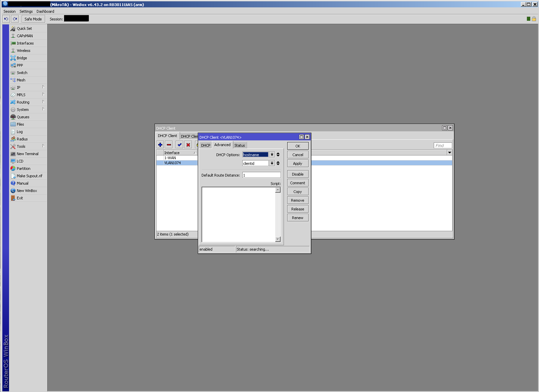
Task: Expand the MPLS submenu
Action: 43,94
